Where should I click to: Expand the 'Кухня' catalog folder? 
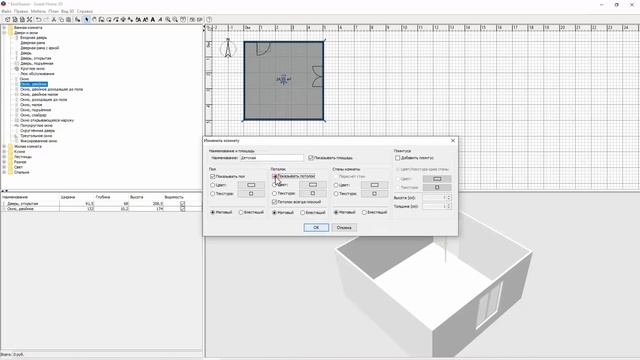4,151
